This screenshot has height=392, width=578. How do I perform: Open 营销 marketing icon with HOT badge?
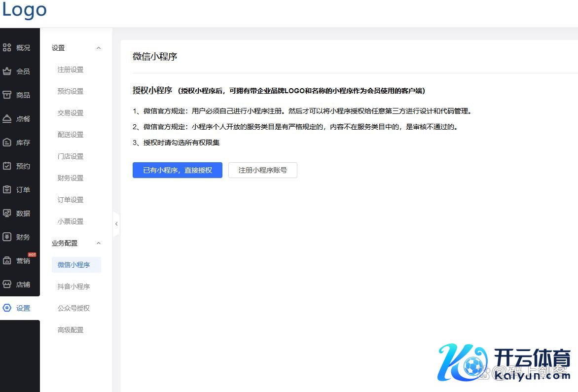tap(7, 261)
